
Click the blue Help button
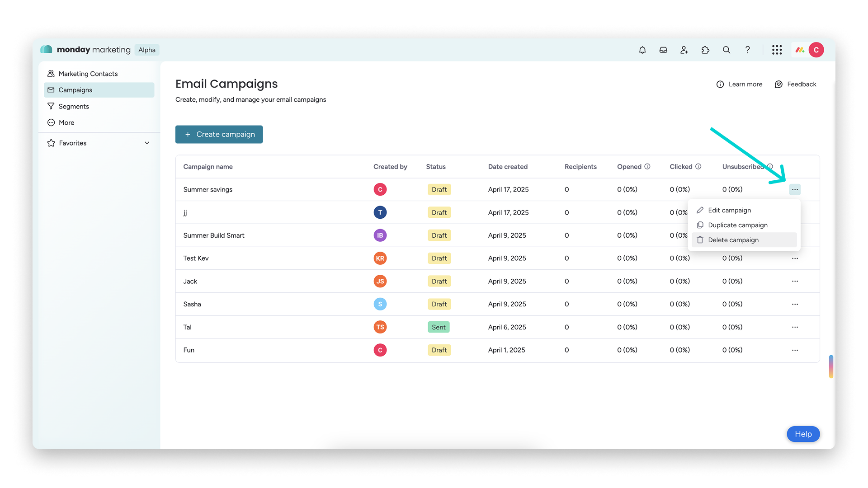(803, 434)
